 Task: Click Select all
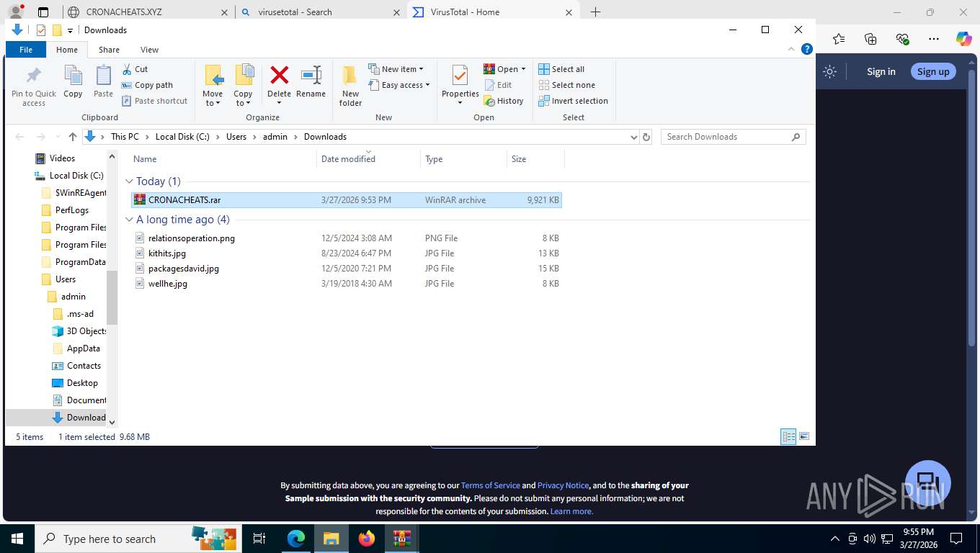click(x=561, y=69)
